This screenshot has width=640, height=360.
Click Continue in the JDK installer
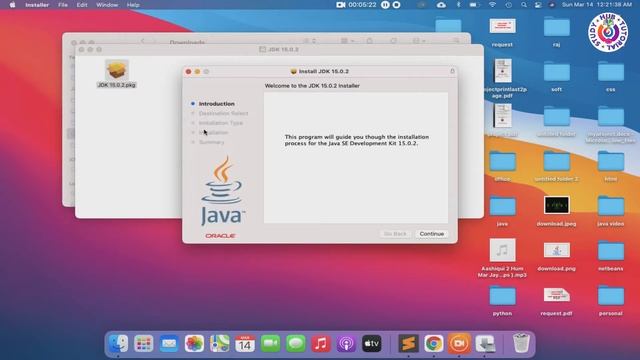pos(431,234)
